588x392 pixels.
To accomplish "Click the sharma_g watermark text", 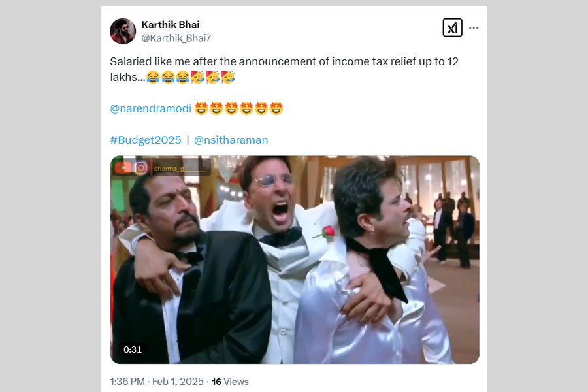I will pyautogui.click(x=171, y=169).
